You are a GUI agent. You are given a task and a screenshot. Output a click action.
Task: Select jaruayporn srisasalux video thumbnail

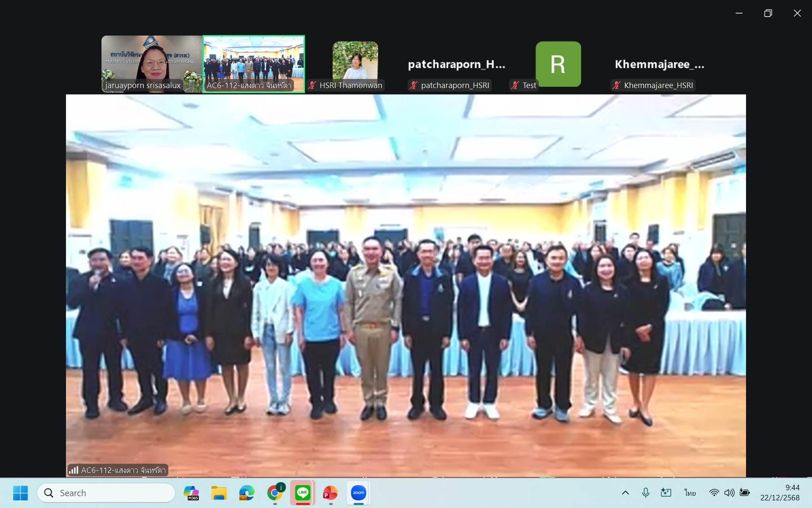coord(152,63)
